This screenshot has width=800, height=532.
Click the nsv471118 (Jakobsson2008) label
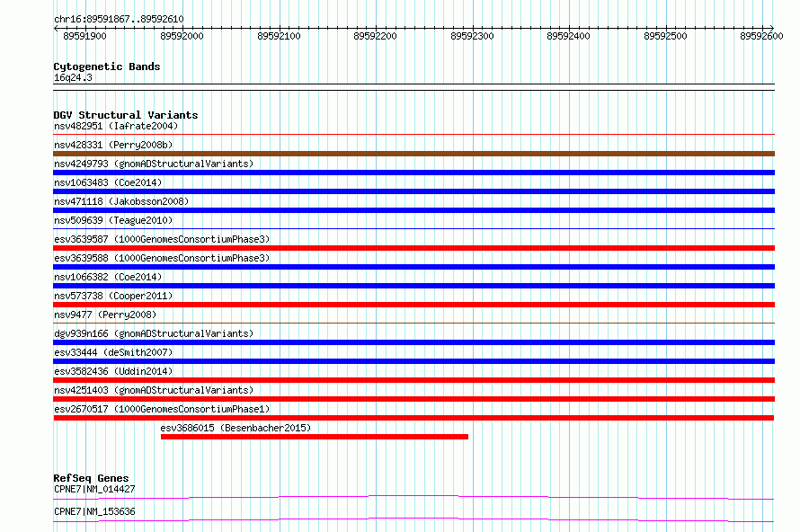[x=121, y=201]
